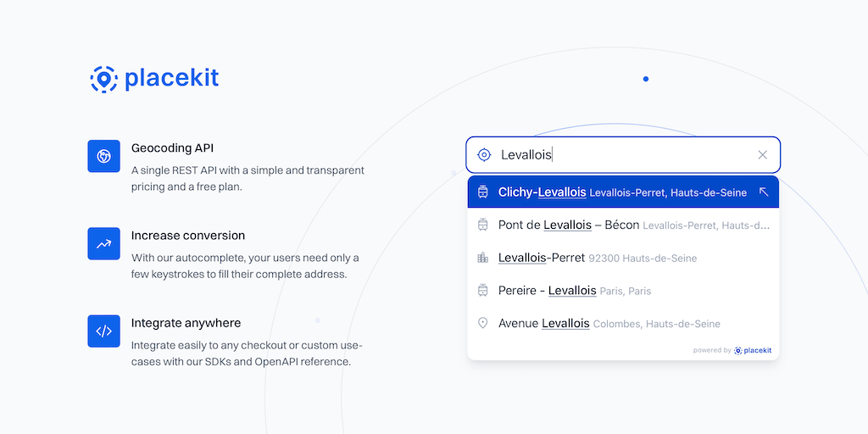Select the Clichy-Levallois suggestion

click(622, 192)
